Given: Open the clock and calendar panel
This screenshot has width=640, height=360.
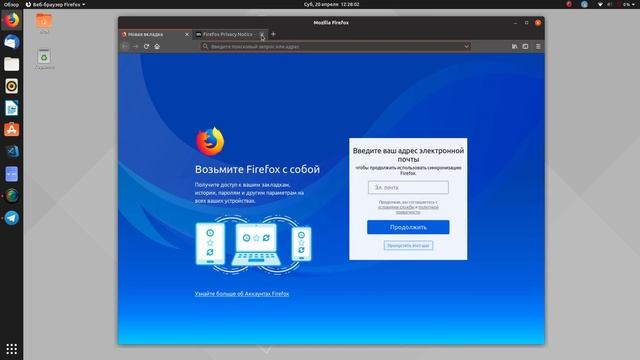Looking at the screenshot, I should (331, 4).
